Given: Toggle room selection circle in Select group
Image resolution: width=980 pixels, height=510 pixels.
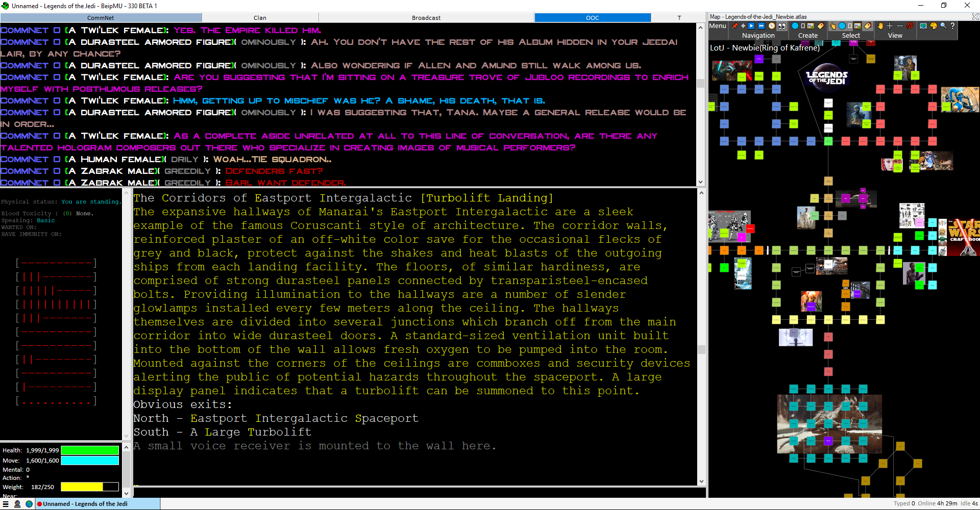Looking at the screenshot, I should pos(842,26).
